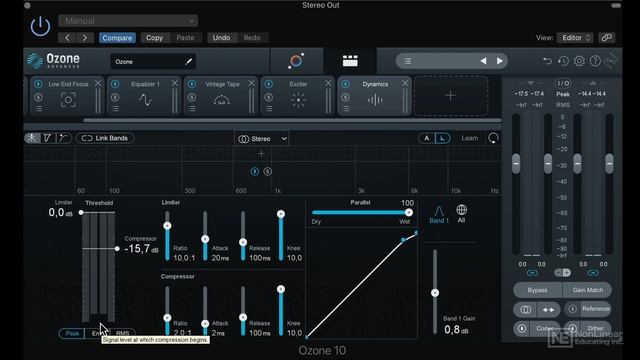Click the Redo button
The width and height of the screenshot is (640, 360).
tap(252, 38)
